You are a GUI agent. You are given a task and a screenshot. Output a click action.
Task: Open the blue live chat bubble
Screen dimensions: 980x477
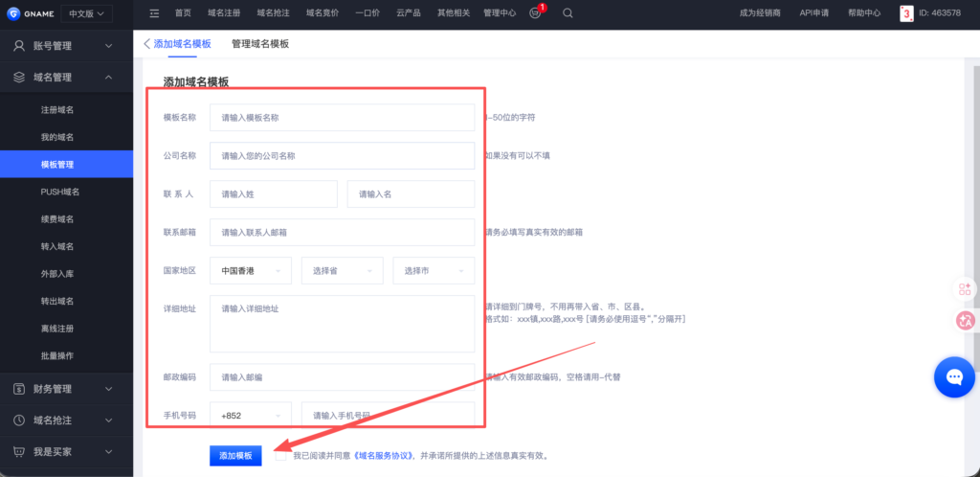[954, 377]
